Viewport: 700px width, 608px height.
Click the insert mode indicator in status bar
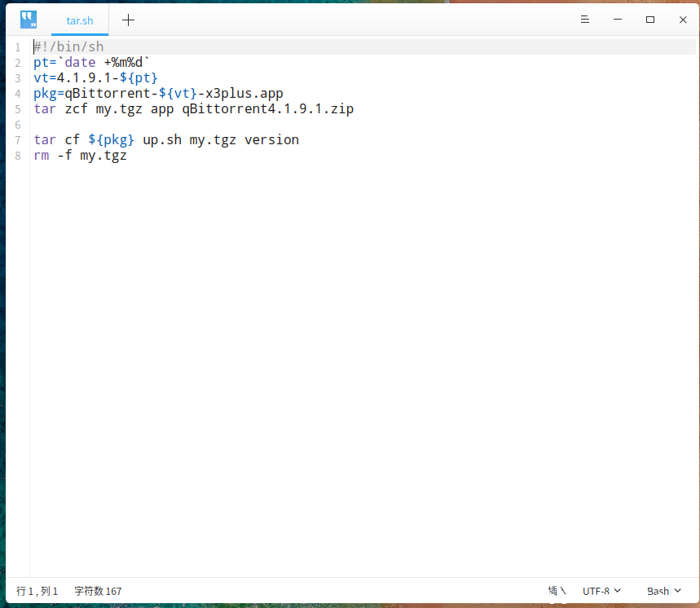coord(557,591)
